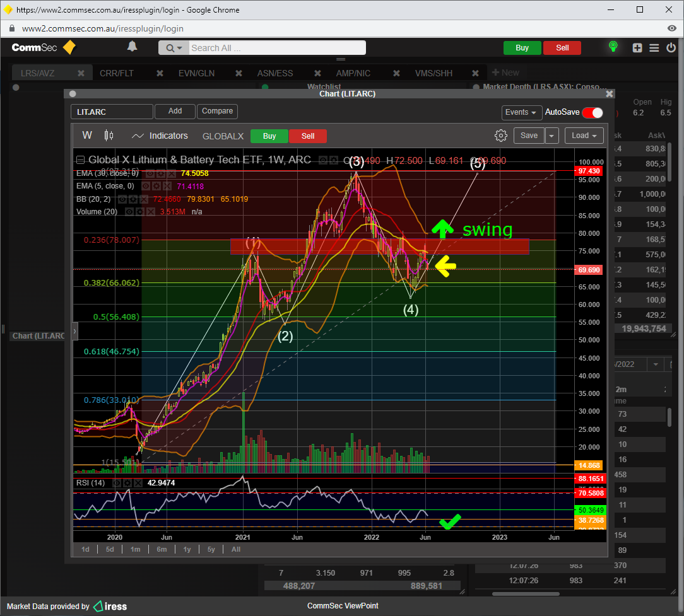Close the AMP/NIC tab
Image resolution: width=684 pixels, height=616 pixels.
pos(396,73)
